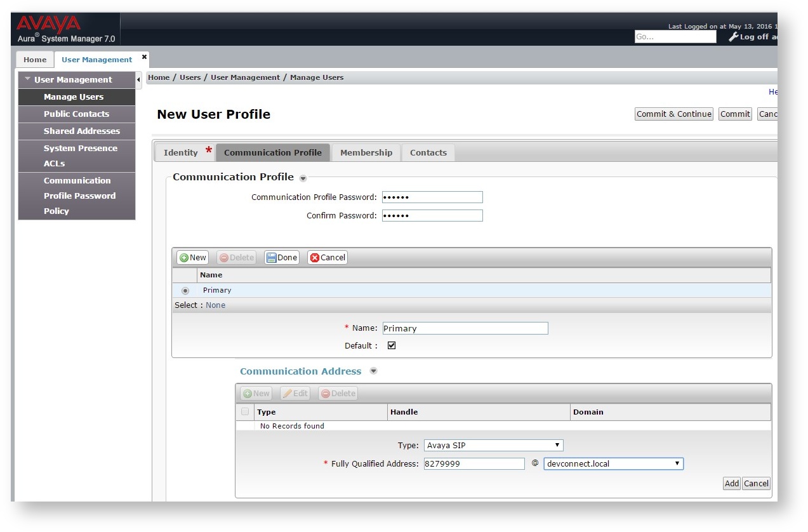Collapse the Communication Address section arrow
Image resolution: width=808 pixels, height=532 pixels.
click(x=374, y=371)
